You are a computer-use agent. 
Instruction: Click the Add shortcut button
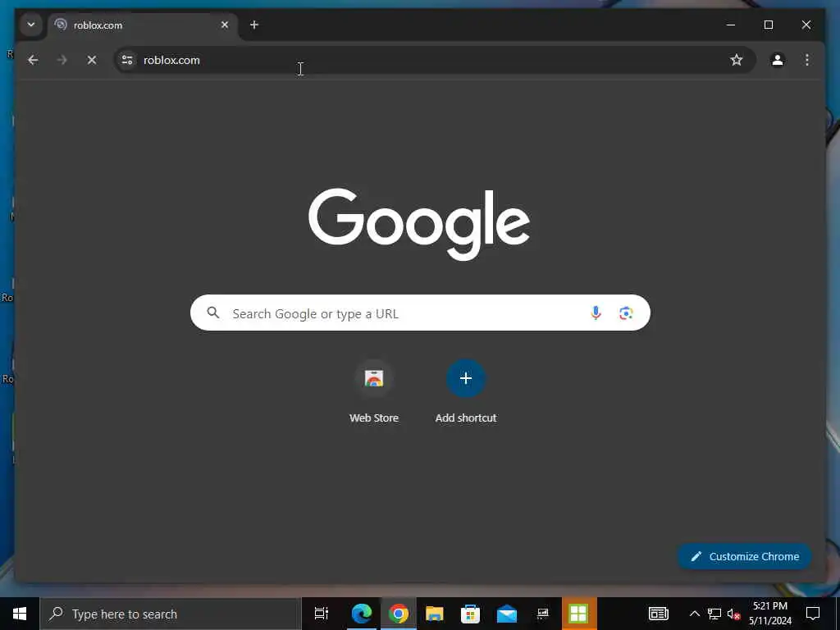pos(466,393)
